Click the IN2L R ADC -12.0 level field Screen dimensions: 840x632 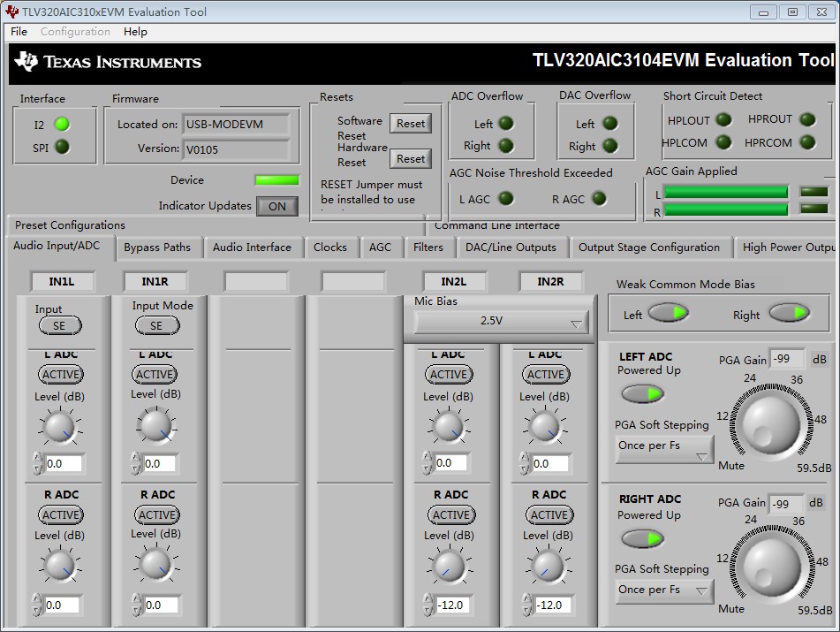(x=452, y=605)
